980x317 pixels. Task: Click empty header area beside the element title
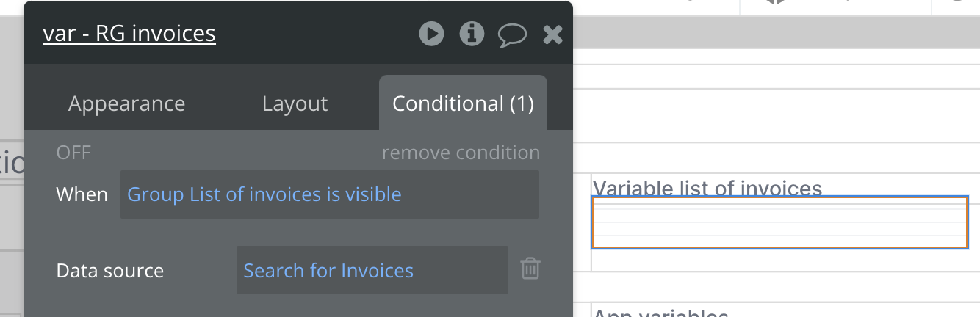(316, 34)
